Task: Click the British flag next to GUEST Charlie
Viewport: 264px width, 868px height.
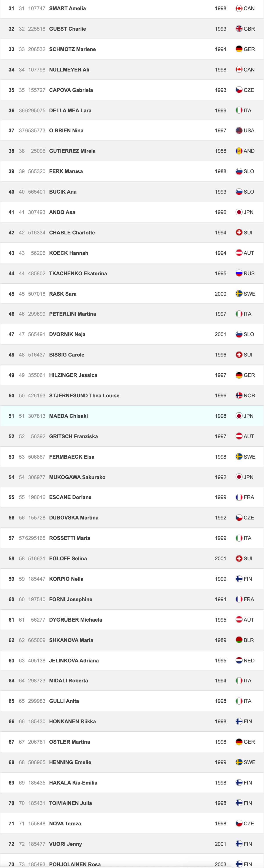Action: [239, 29]
